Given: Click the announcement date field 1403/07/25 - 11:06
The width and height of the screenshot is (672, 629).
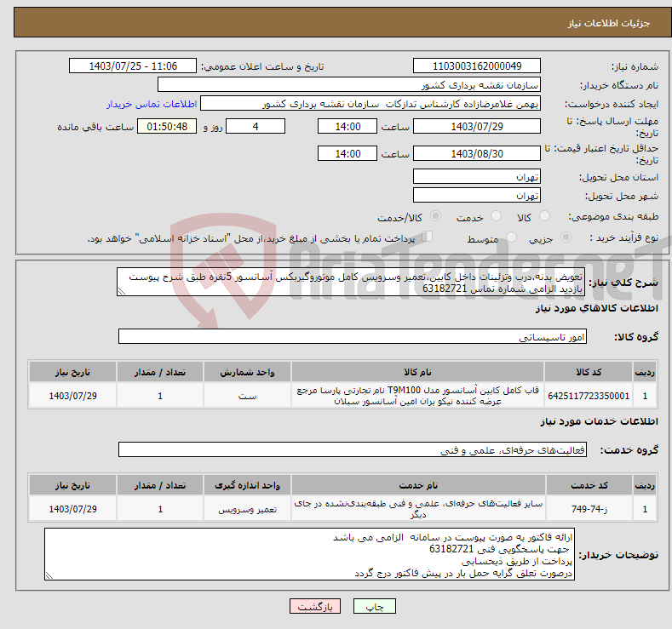Looking at the screenshot, I should click(133, 66).
